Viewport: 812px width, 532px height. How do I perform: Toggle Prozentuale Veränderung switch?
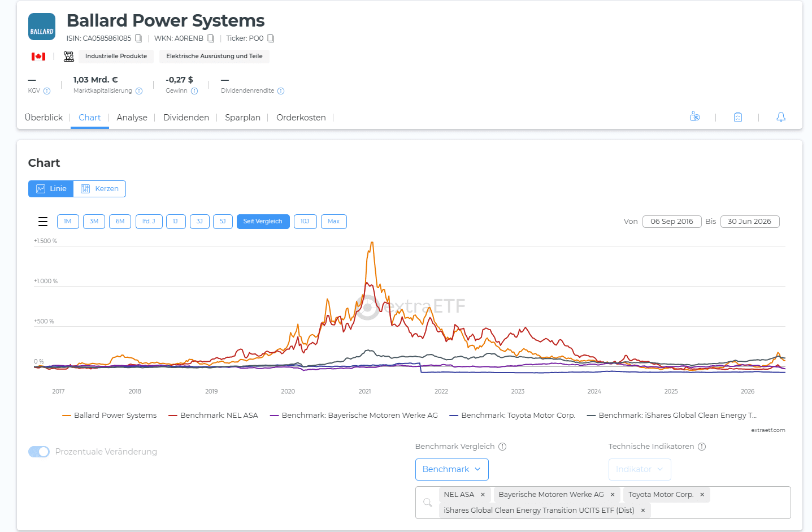coord(39,452)
